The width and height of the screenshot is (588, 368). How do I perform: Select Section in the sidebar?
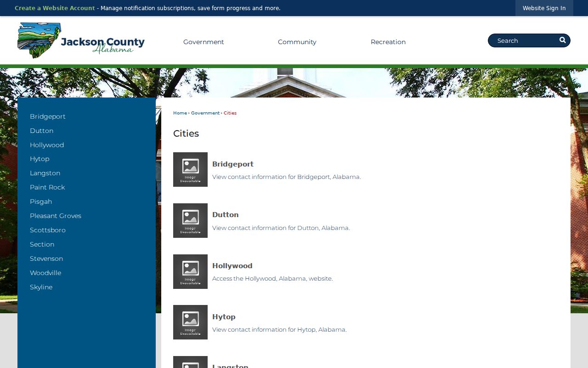(x=42, y=244)
